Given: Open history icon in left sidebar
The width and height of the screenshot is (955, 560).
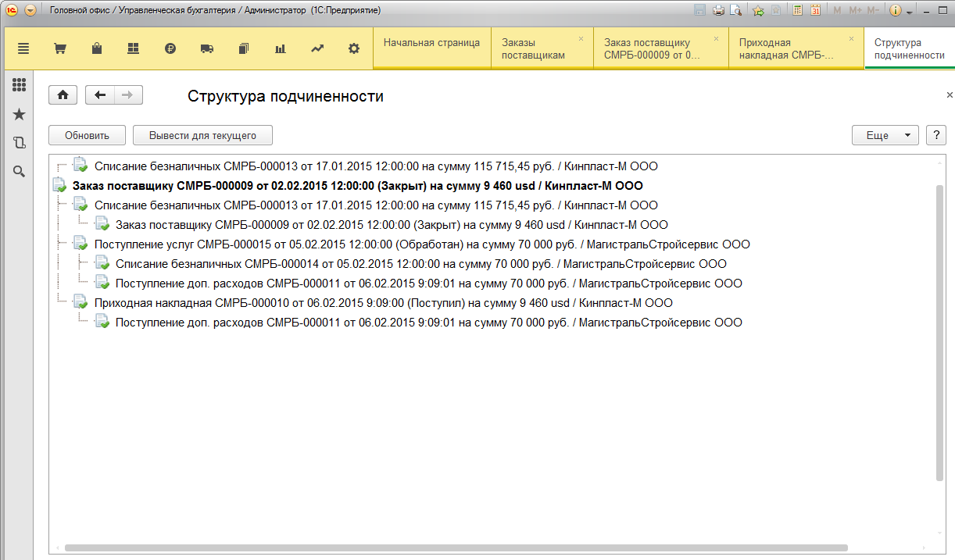Looking at the screenshot, I should 20,143.
